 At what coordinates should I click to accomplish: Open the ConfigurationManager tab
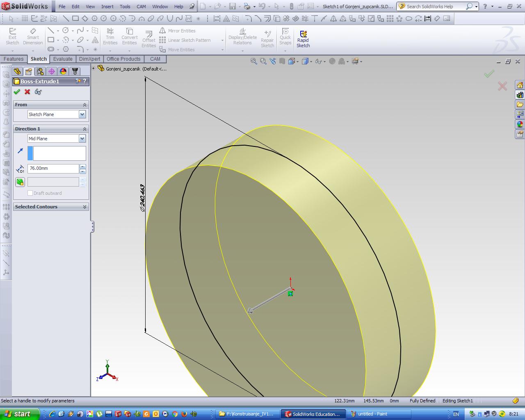point(40,71)
